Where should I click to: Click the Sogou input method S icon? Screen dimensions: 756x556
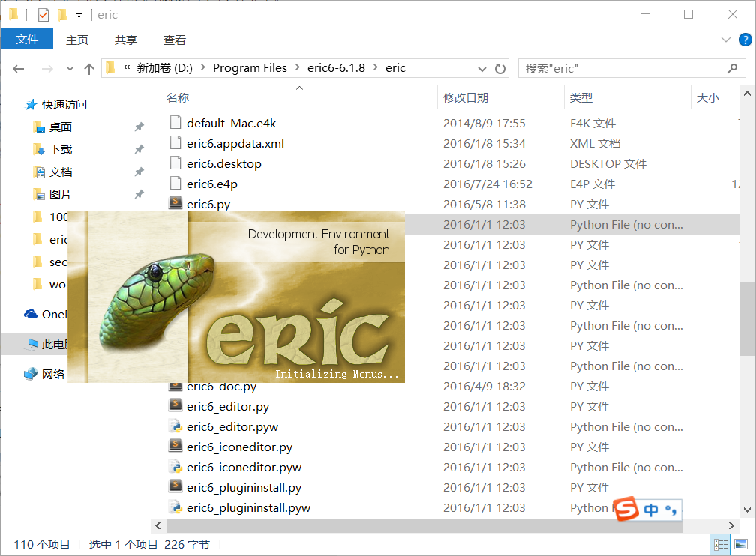pos(626,510)
